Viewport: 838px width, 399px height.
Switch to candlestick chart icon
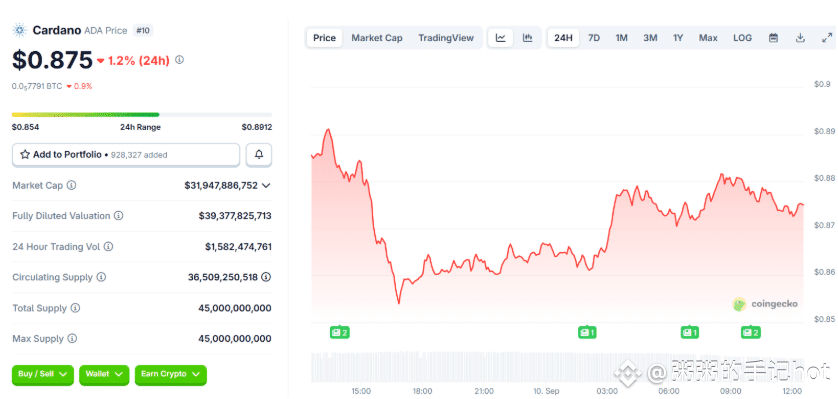tap(527, 38)
